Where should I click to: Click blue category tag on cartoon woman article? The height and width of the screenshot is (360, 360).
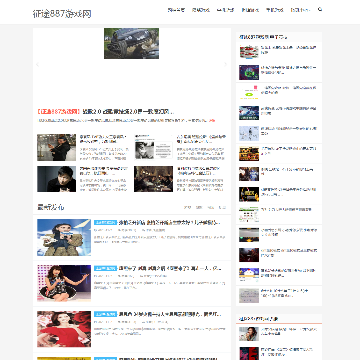105,222
